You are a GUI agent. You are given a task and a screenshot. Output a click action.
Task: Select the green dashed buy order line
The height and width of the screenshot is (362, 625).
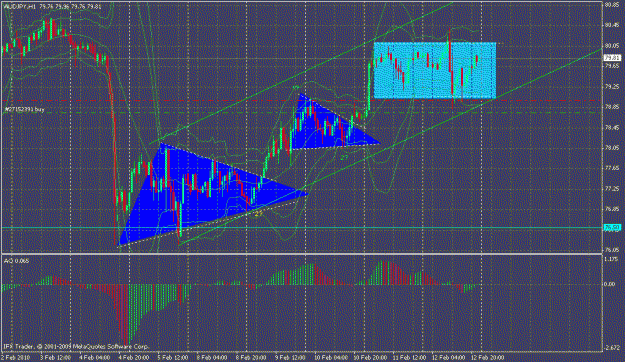[301, 113]
